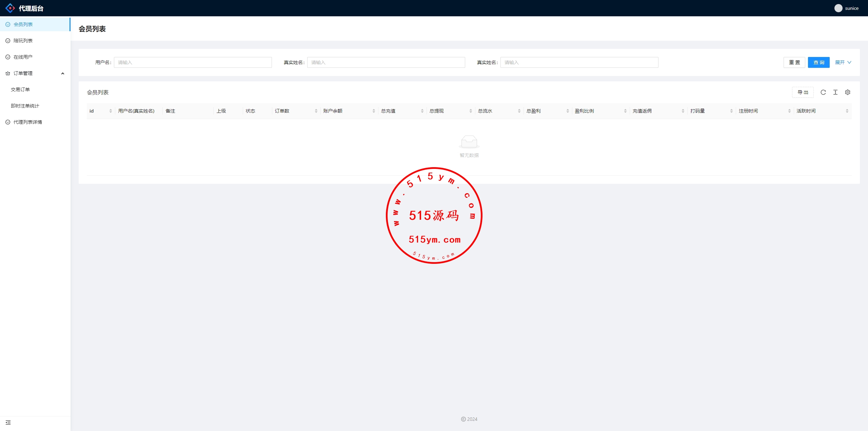Open the table density icon

(x=835, y=92)
